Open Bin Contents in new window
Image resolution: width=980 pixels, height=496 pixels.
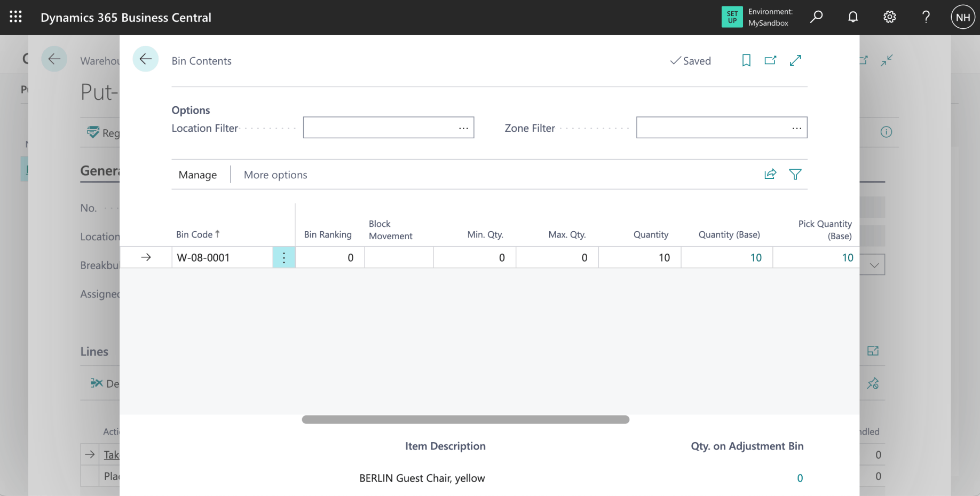(x=770, y=60)
